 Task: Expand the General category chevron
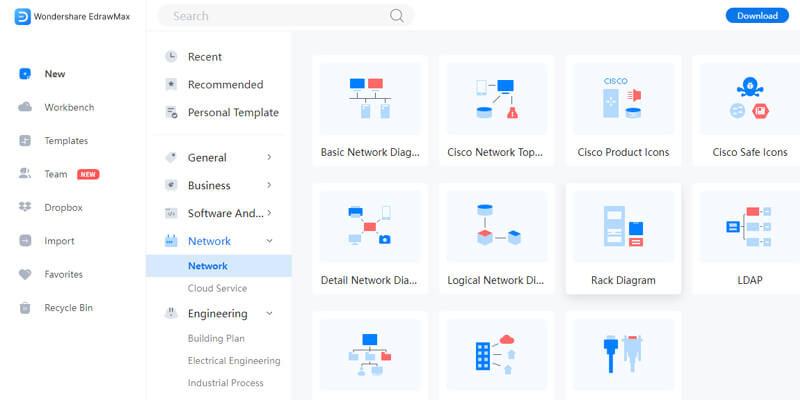pos(269,157)
